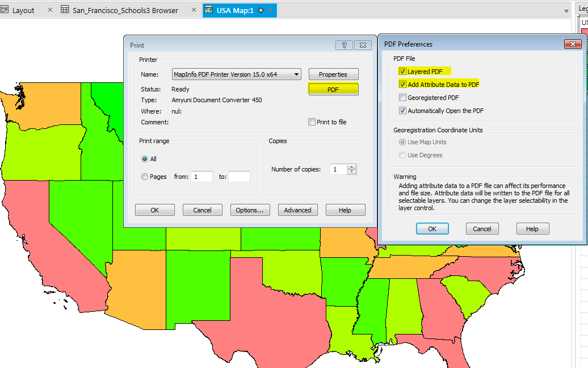The image size is (588, 368).
Task: Click the question mark in Print title bar
Action: (x=345, y=45)
